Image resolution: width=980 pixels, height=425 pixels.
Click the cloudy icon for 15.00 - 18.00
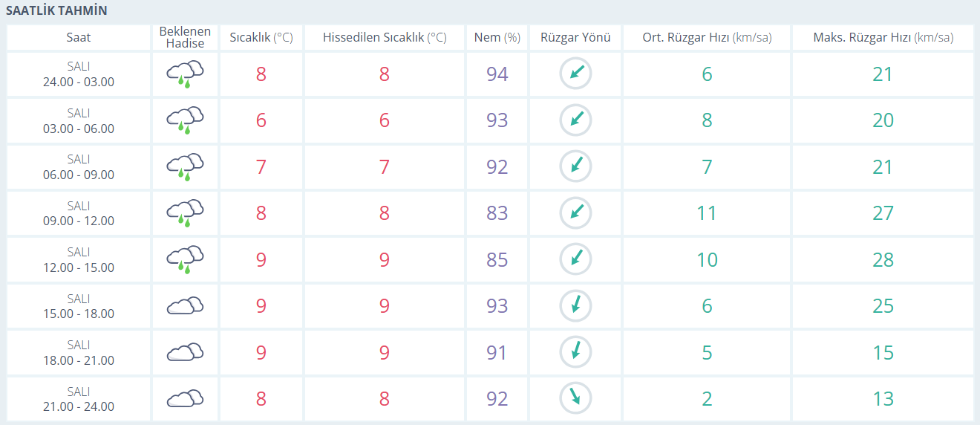click(x=185, y=305)
